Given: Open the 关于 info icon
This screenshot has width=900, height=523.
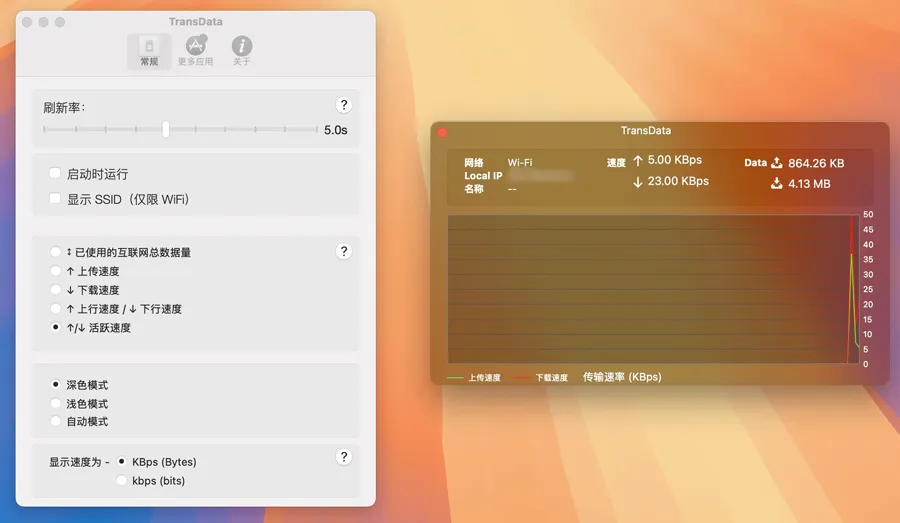Looking at the screenshot, I should pos(242,47).
